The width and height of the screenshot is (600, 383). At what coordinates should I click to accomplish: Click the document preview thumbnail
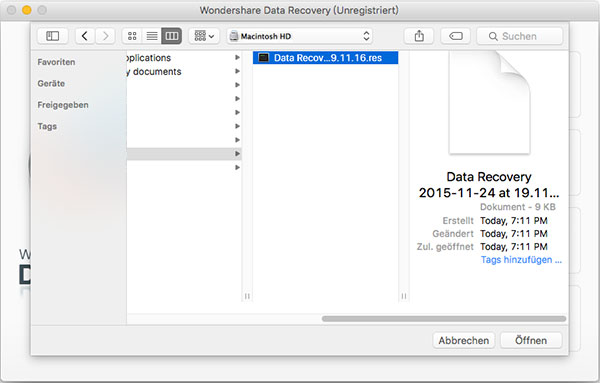489,103
